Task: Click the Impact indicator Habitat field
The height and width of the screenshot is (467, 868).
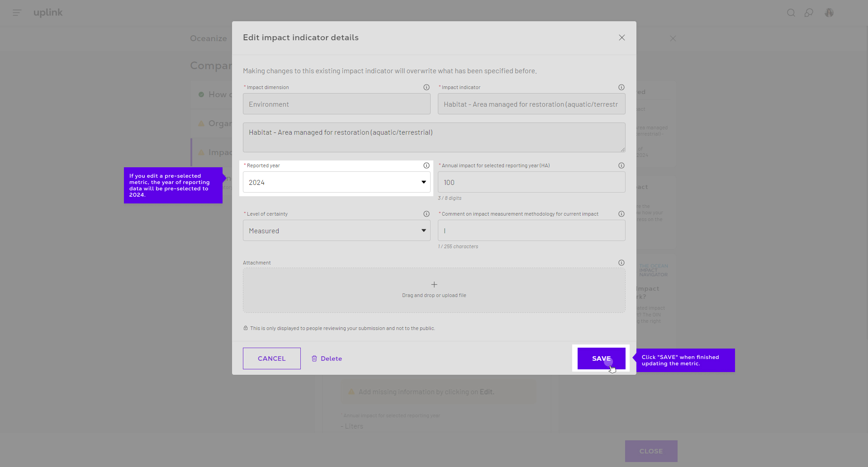Action: coord(531,104)
